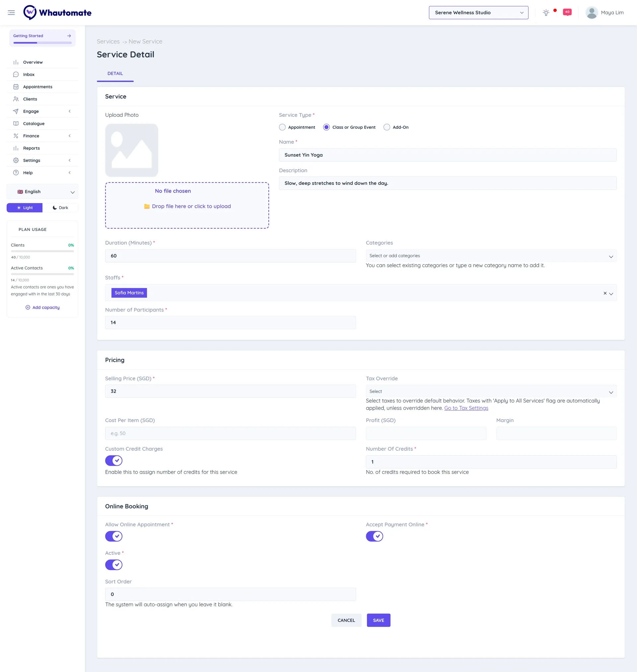Viewport: 637px width, 672px height.
Task: Open the Tax Override select dropdown
Action: point(491,392)
